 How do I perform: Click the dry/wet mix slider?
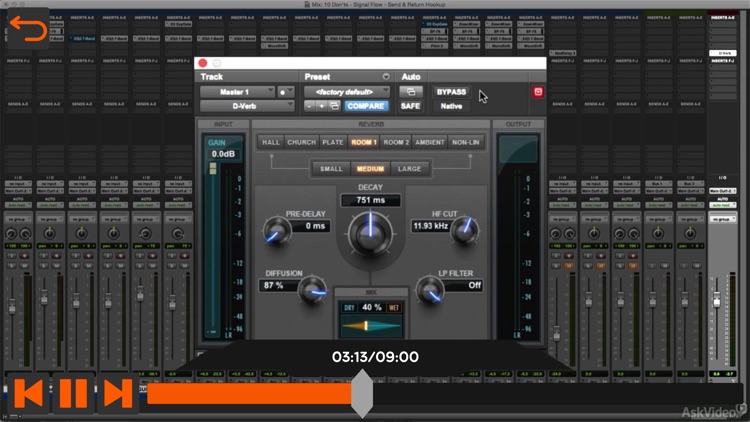coord(371,326)
